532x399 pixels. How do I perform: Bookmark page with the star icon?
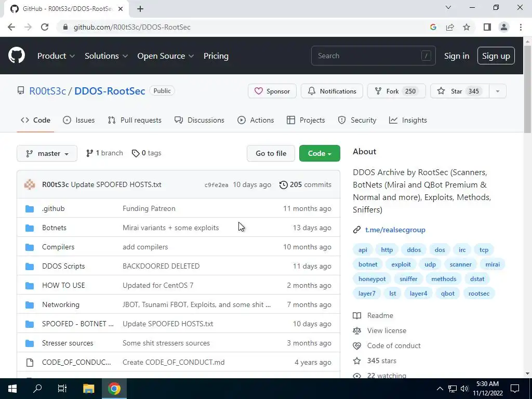tap(467, 27)
